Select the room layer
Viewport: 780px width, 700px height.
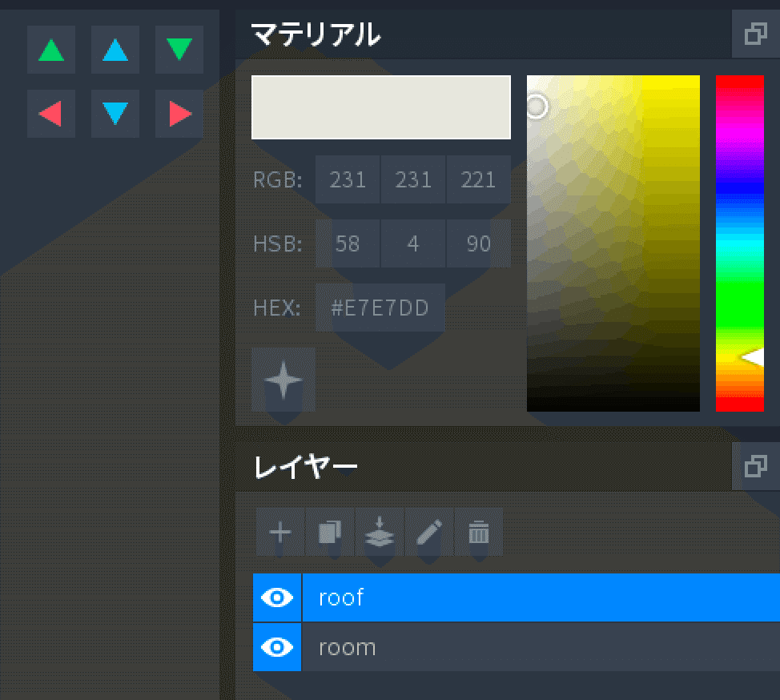[x=541, y=647]
